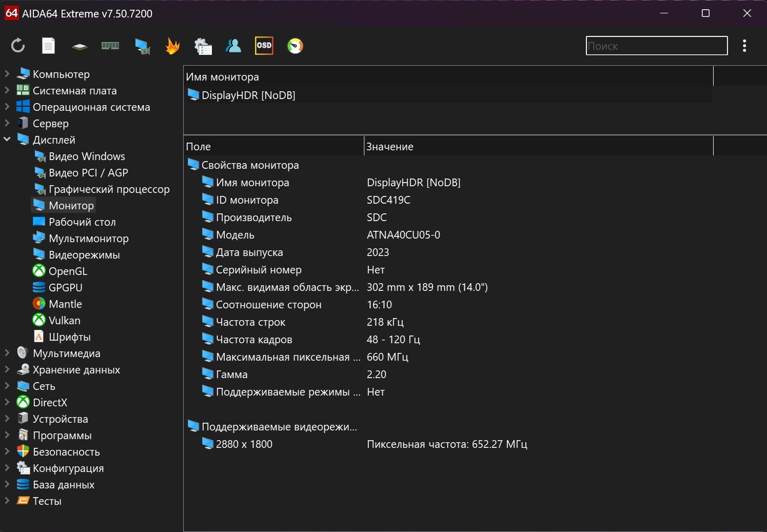The image size is (767, 532).
Task: Expand the Мультимедиа tree node
Action: pos(7,353)
